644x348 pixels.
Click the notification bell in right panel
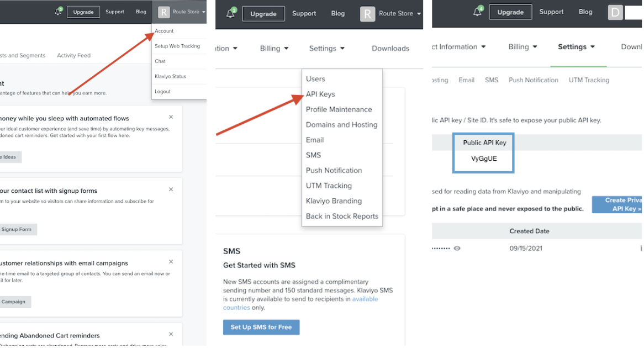click(478, 11)
